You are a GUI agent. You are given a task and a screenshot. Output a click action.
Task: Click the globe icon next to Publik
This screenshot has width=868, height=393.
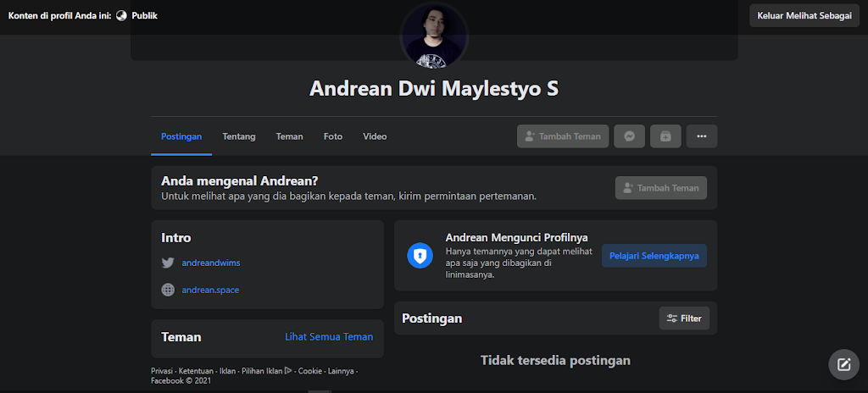point(122,15)
